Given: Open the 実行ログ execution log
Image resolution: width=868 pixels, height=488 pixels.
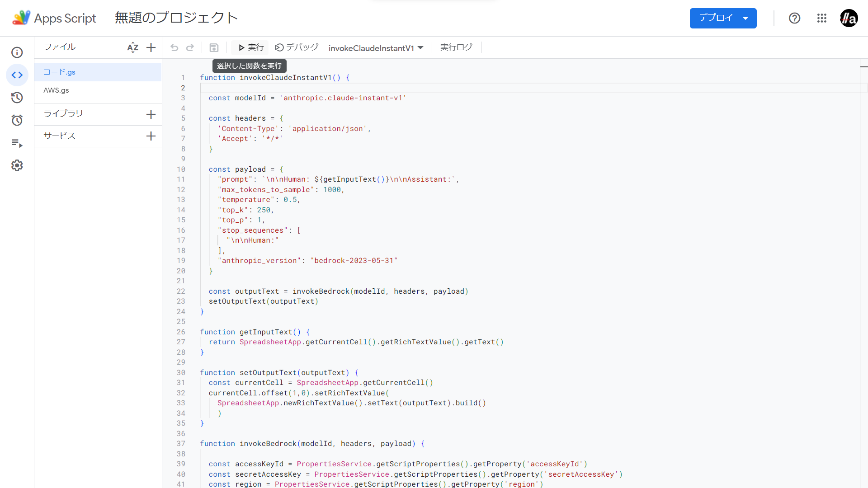Looking at the screenshot, I should (x=456, y=47).
